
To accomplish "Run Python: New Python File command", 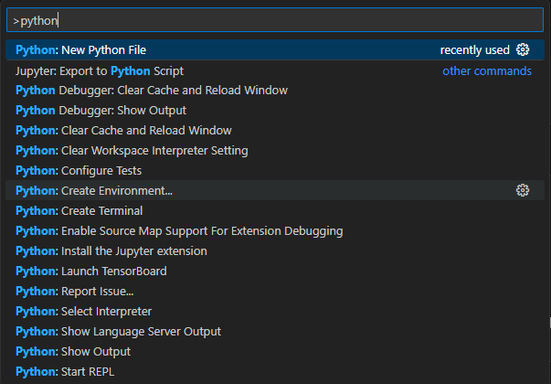I will coord(275,50).
